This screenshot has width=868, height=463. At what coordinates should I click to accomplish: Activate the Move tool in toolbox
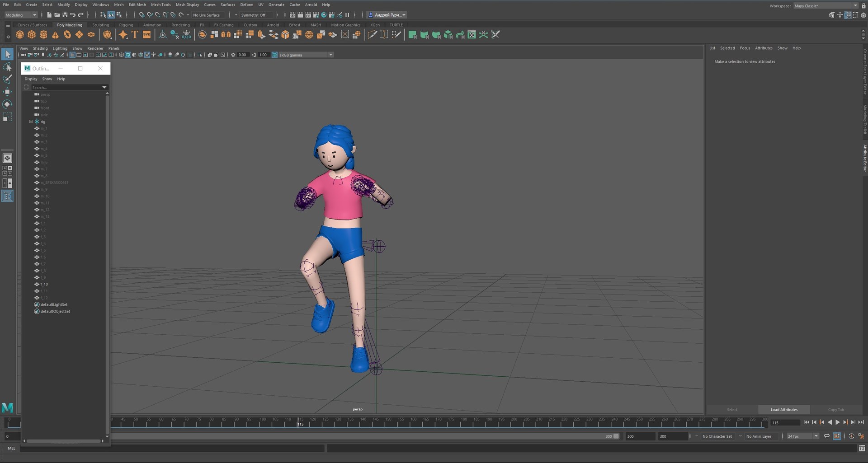(7, 92)
